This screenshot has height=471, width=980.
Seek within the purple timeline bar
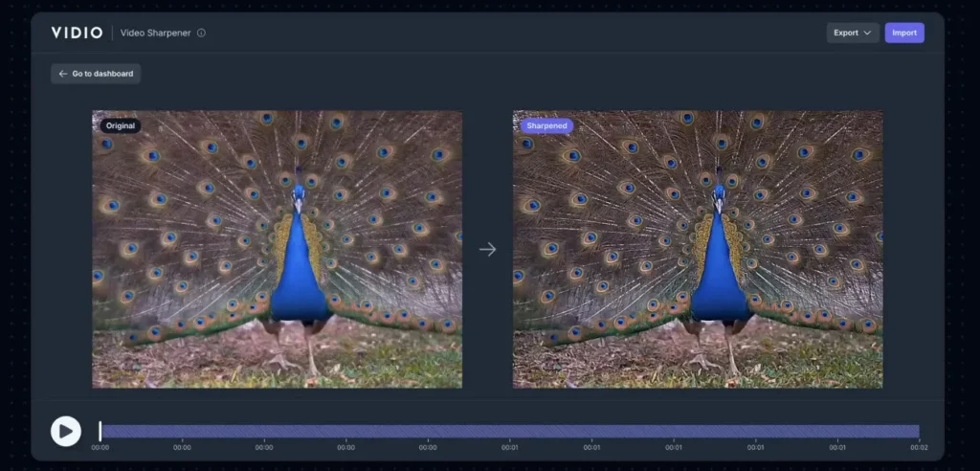coord(510,431)
